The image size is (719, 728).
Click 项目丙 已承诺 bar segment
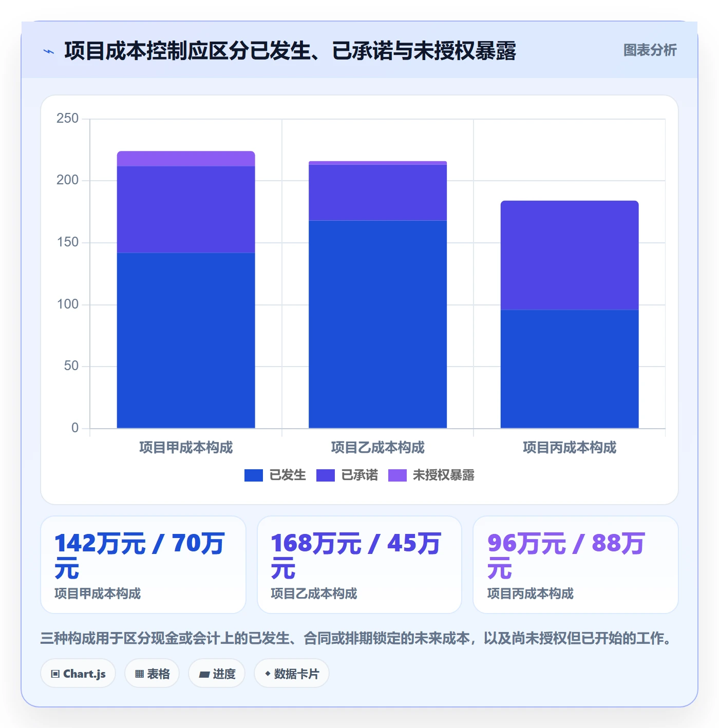(x=570, y=255)
